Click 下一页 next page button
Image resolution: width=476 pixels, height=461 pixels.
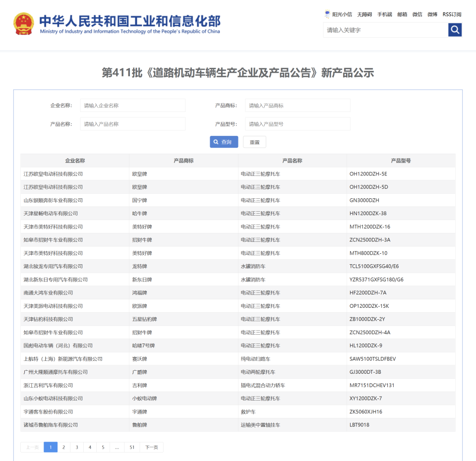tap(152, 447)
